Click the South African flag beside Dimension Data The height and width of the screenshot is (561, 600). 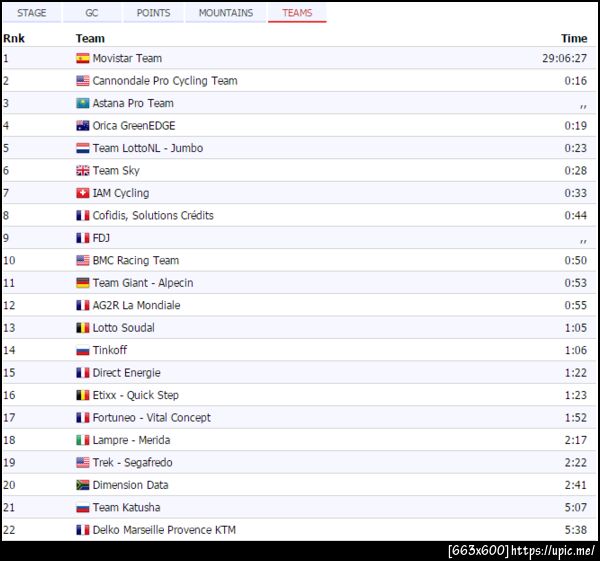tap(83, 485)
